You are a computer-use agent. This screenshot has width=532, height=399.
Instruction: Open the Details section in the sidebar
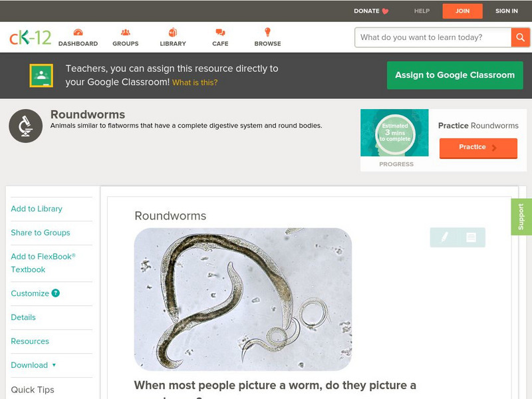[x=22, y=317]
